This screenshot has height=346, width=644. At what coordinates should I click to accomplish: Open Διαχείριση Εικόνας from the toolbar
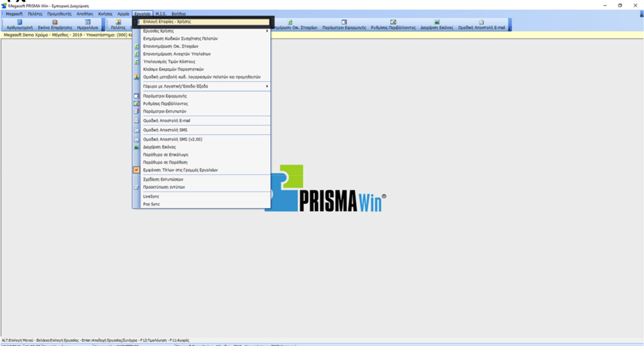[437, 25]
